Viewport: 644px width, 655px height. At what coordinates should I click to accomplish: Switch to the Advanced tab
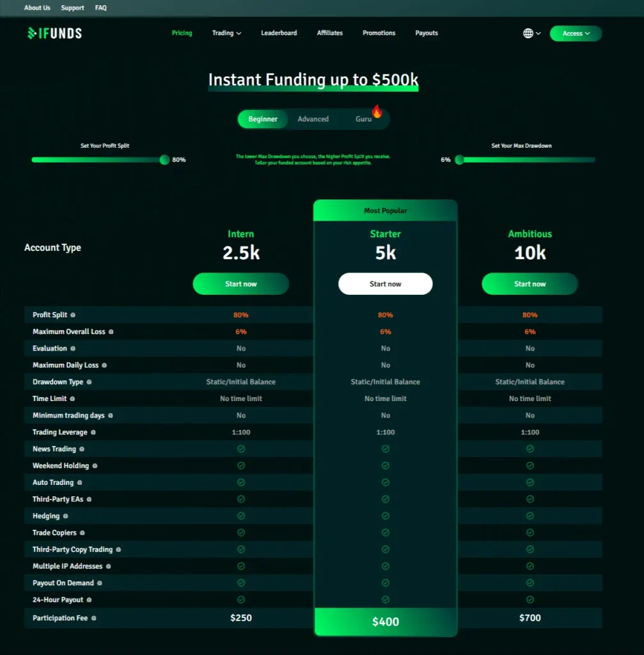click(313, 119)
